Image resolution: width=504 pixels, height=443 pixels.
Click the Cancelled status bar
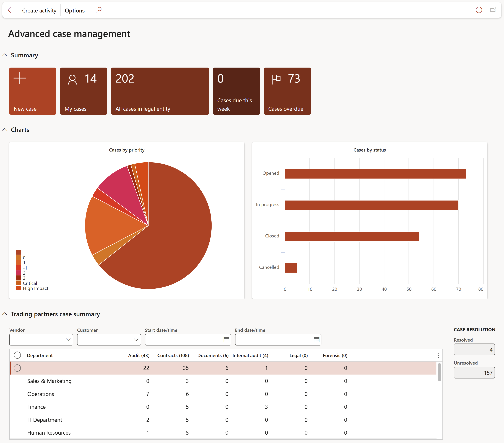coord(291,268)
